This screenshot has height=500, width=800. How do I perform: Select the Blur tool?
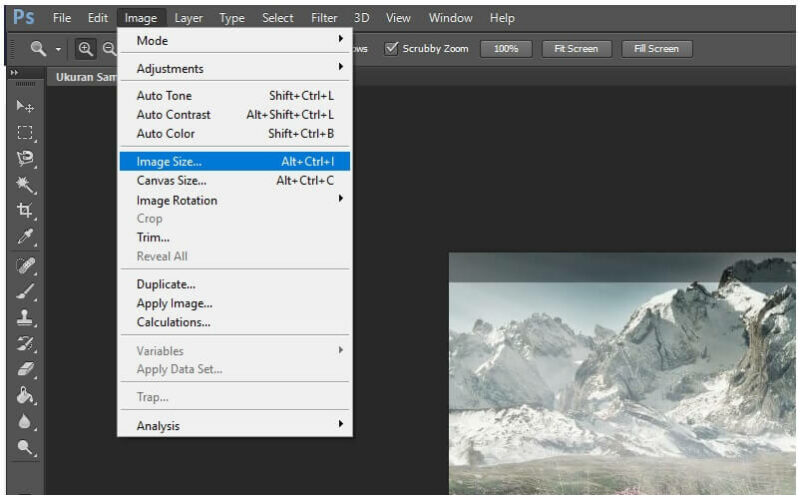[24, 422]
